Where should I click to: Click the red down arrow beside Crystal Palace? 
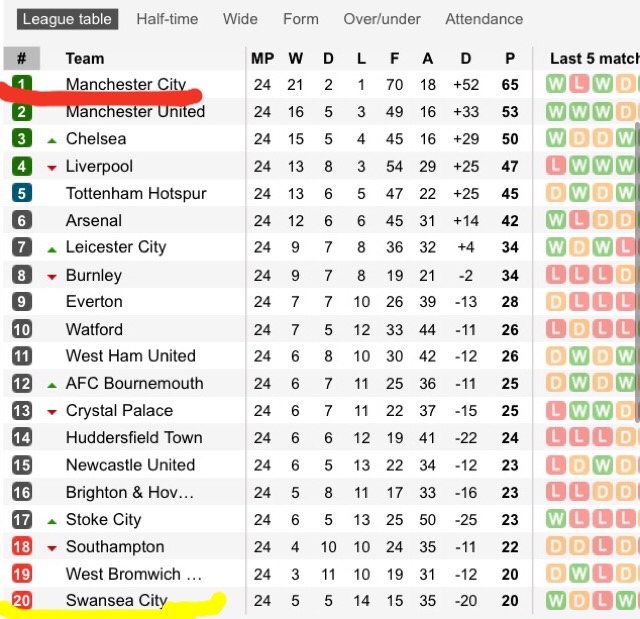click(52, 412)
